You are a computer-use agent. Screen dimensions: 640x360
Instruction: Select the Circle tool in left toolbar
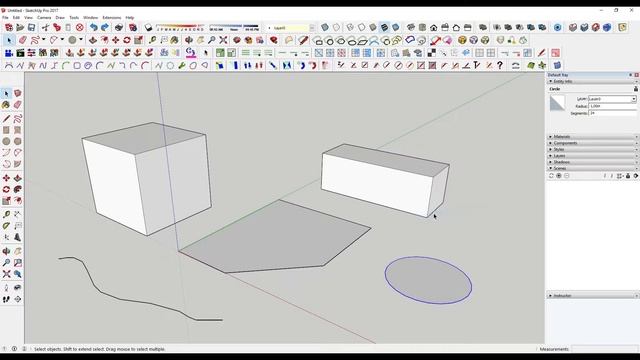click(6, 141)
